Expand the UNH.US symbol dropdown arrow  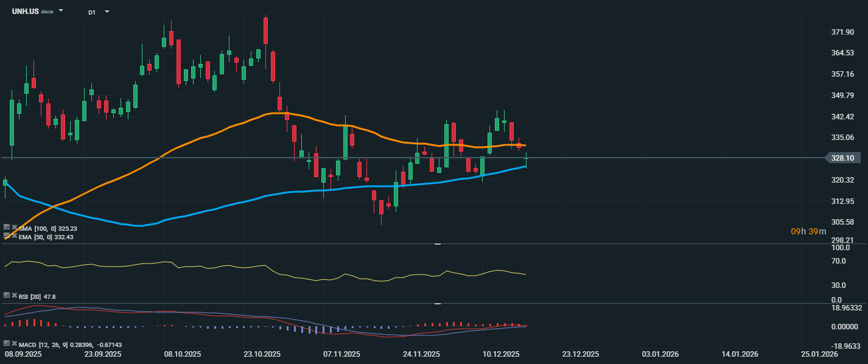tap(61, 12)
